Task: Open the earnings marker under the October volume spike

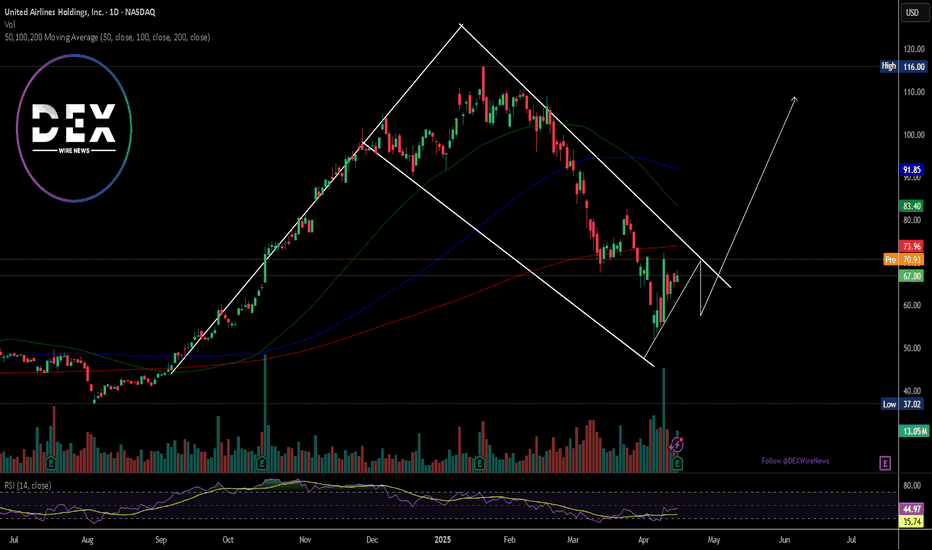Action: tap(262, 463)
